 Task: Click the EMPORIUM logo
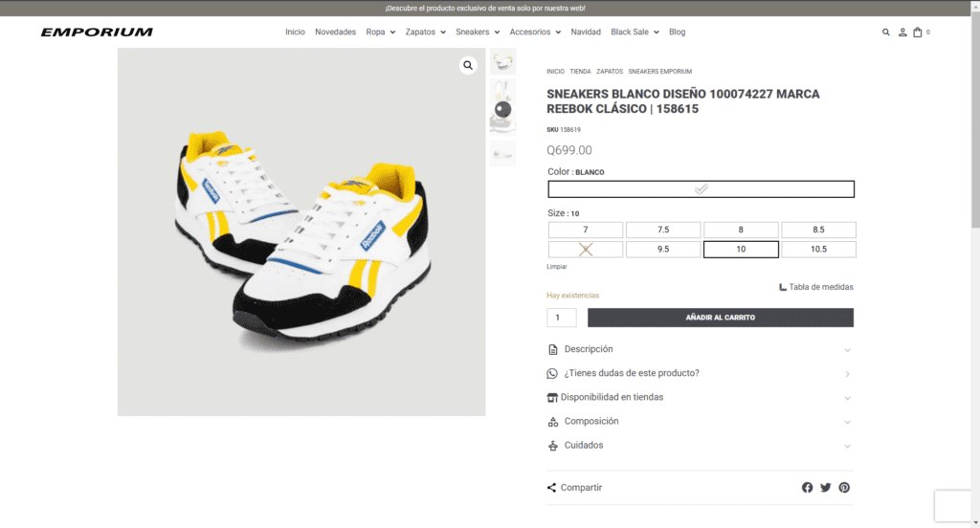97,32
